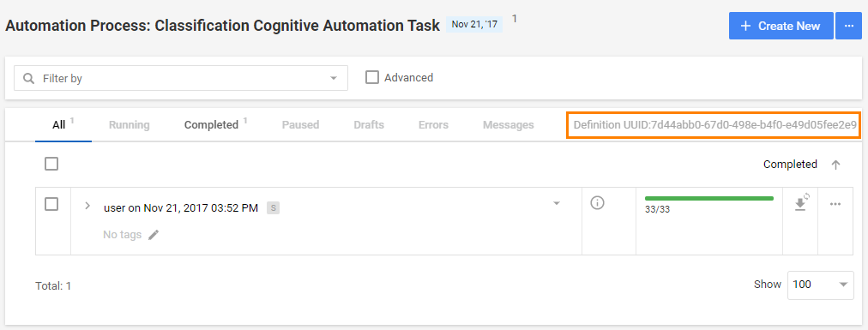
Task: Open the row's three-dot options menu
Action: click(835, 204)
